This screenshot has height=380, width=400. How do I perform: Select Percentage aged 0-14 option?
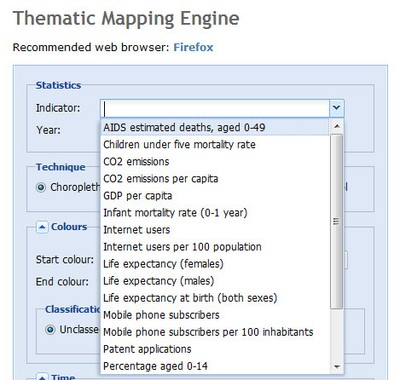tap(215, 366)
